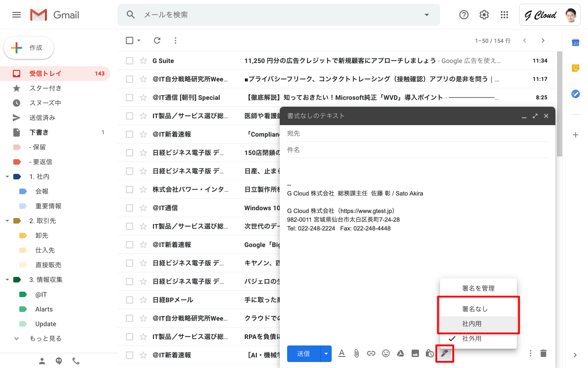Collapse the 1. 社内 label group
Screen dimensions: 588x368
7,177
